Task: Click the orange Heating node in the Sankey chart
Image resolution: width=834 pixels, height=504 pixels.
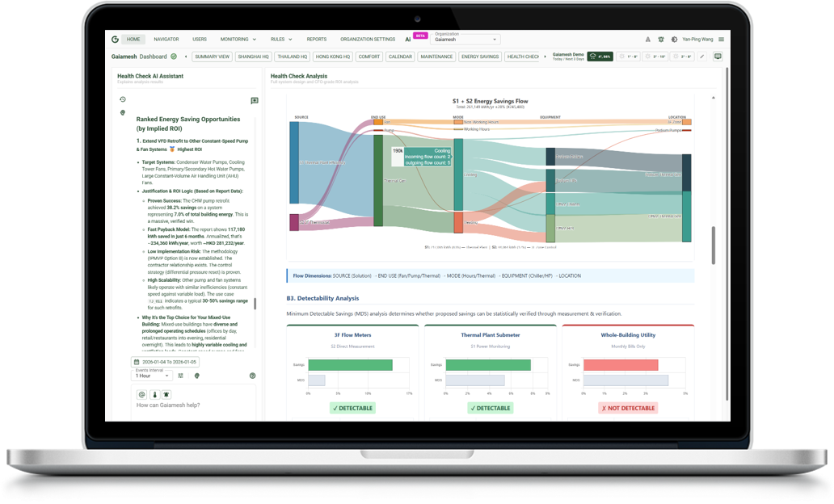Action: pos(458,222)
